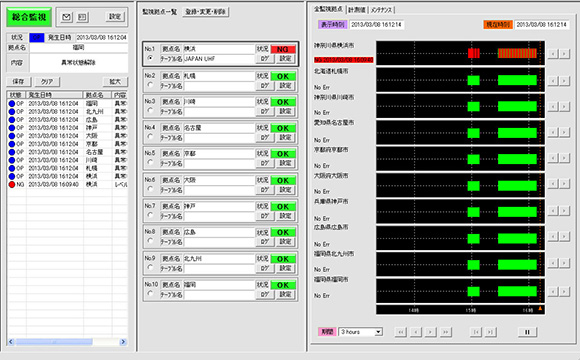Shift the Yokohama chart row left
Screen dimensions: 580x360
553,54
